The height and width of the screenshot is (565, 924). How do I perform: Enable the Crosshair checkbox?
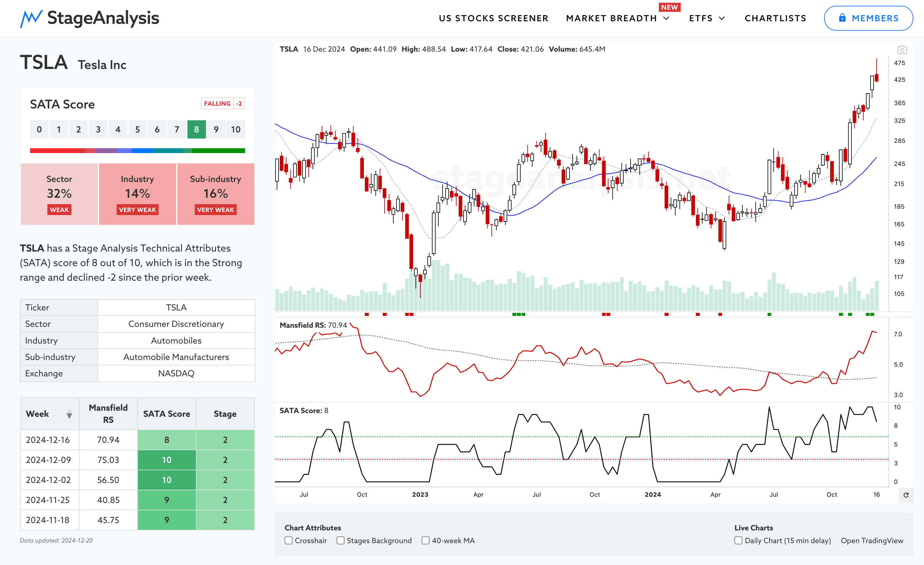pyautogui.click(x=288, y=540)
